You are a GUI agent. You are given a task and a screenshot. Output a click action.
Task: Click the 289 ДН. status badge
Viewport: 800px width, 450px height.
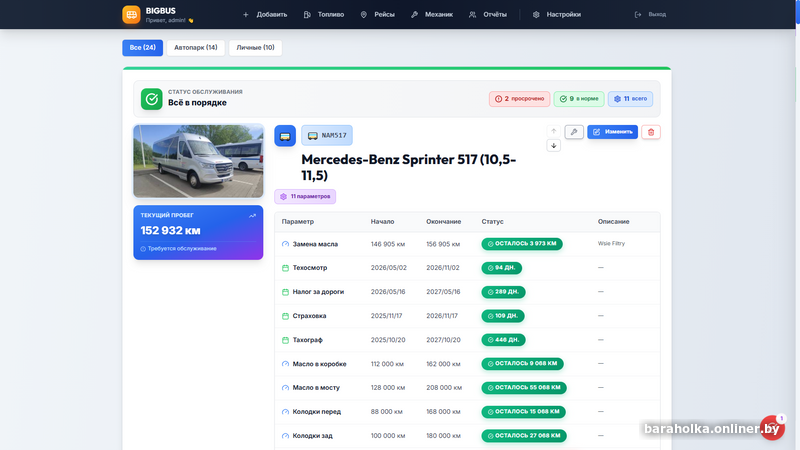tap(504, 292)
